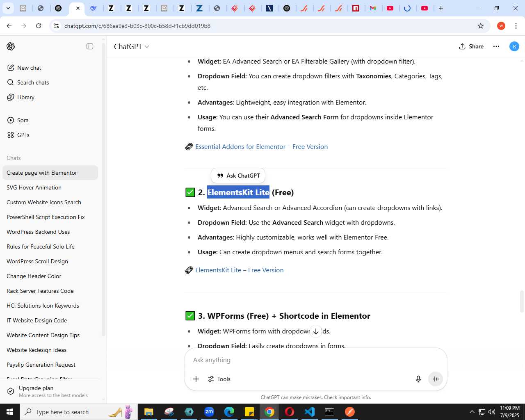
Task: Open the 'PowerShell Script Execution Fix' chat
Action: pos(50,217)
